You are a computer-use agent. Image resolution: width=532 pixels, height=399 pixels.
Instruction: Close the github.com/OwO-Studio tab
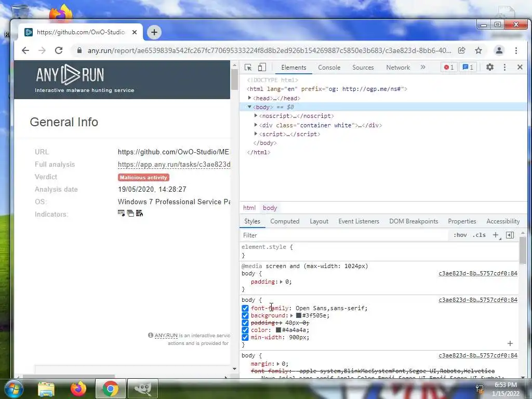coord(135,32)
